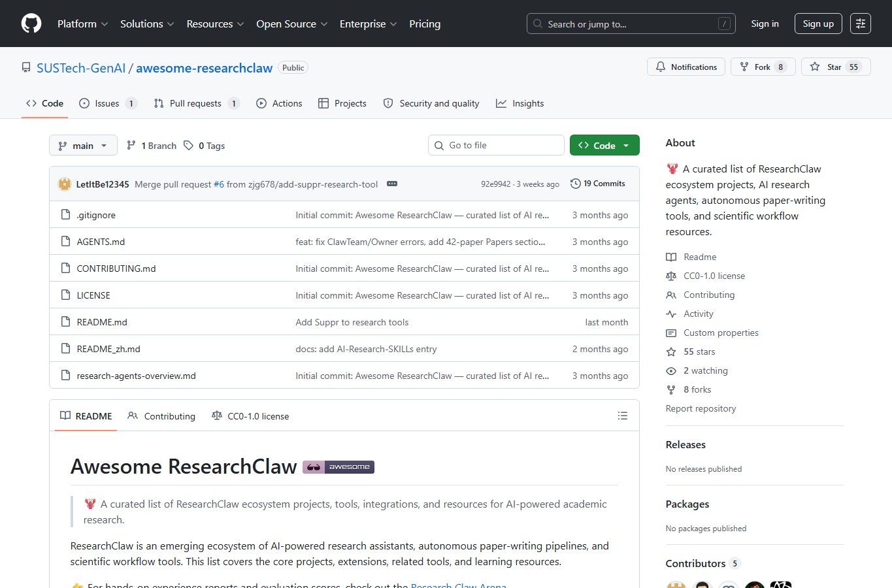Click the book icon beside Readme

pos(671,257)
